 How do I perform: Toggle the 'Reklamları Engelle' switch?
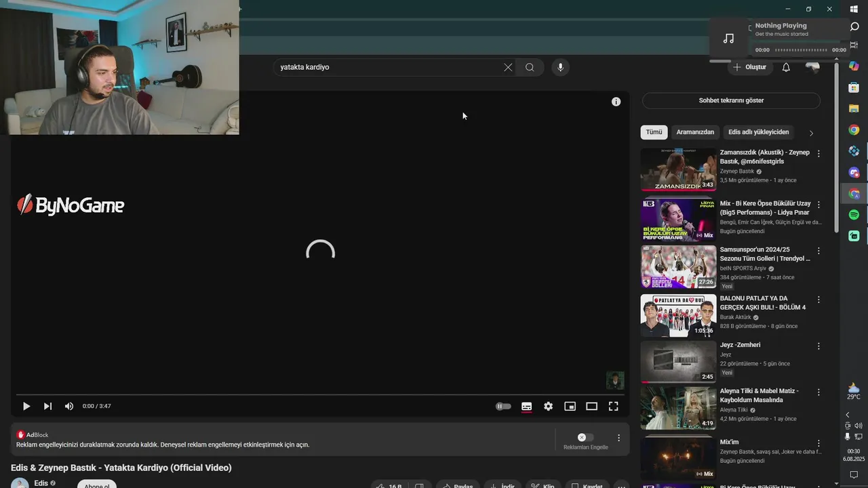click(x=585, y=437)
